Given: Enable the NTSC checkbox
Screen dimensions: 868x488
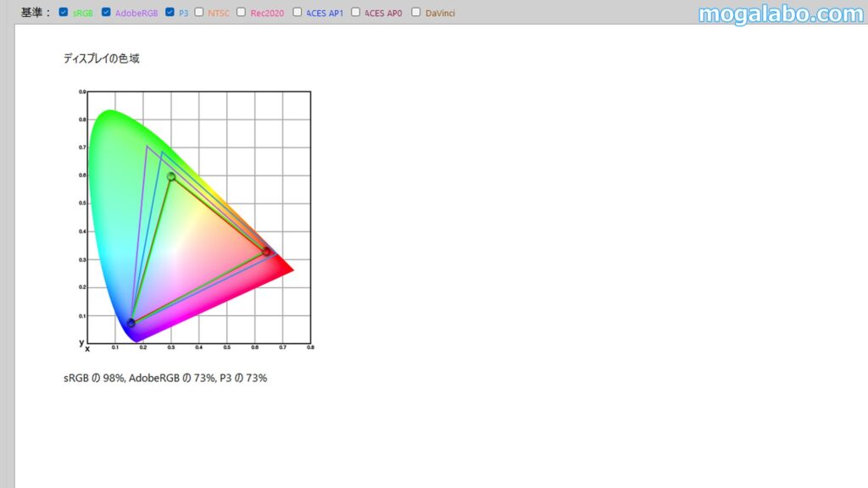Looking at the screenshot, I should (198, 12).
